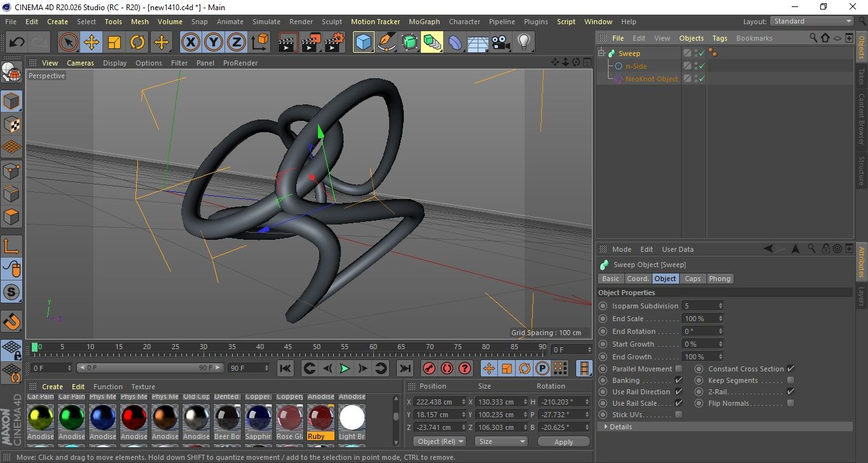Open the Object (Rel) dropdown

point(439,441)
